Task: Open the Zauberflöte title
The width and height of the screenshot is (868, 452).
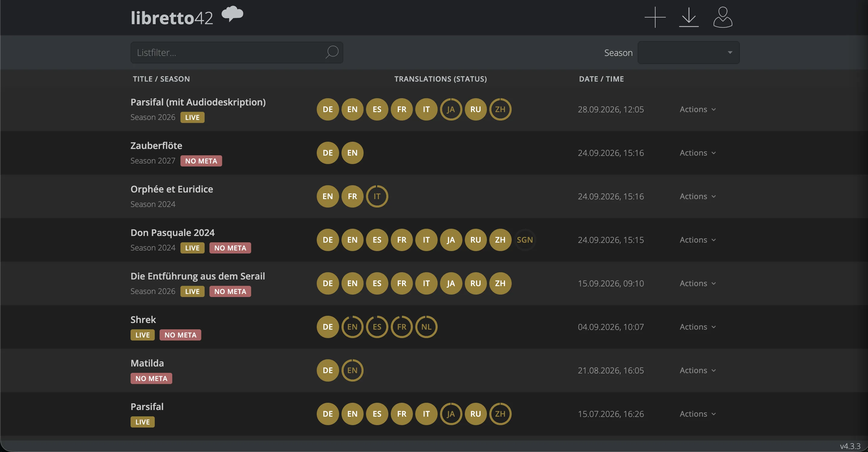Action: (x=156, y=146)
